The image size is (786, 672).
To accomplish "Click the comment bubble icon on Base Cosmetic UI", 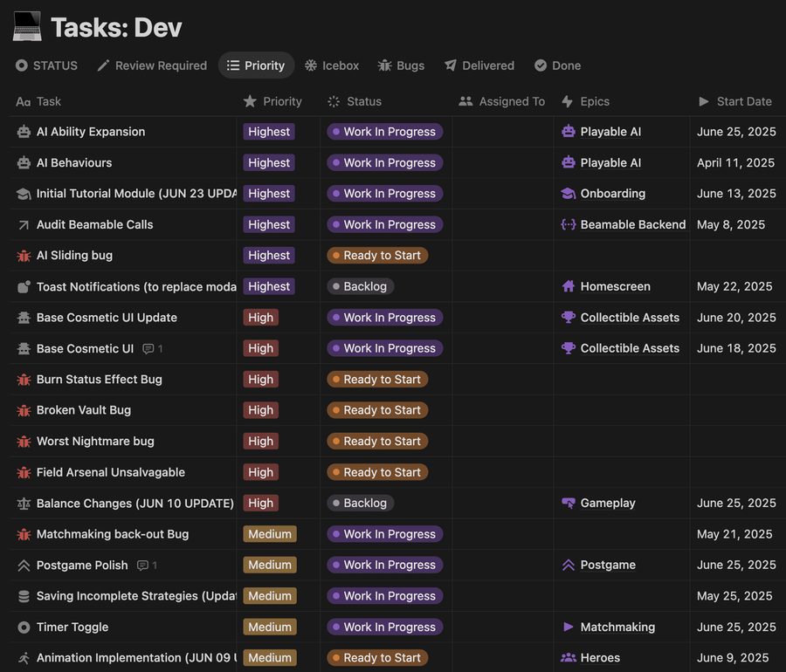I will point(148,348).
